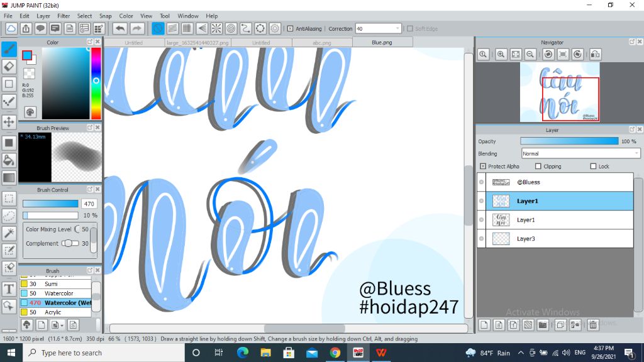Enable crisscross grid snap
The height and width of the screenshot is (362, 644).
(x=187, y=28)
